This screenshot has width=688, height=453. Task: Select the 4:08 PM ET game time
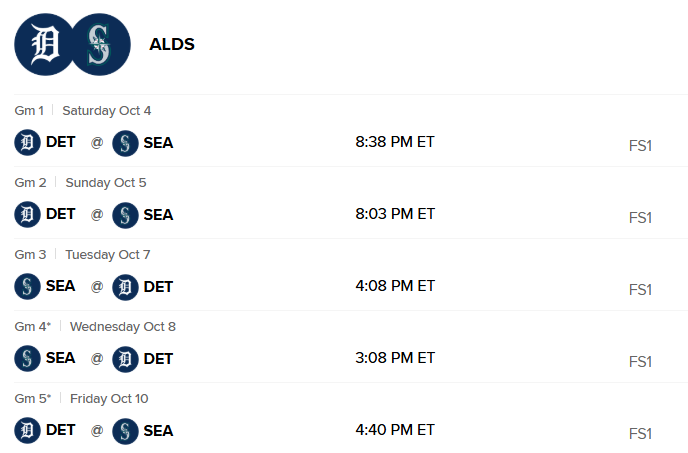point(395,286)
